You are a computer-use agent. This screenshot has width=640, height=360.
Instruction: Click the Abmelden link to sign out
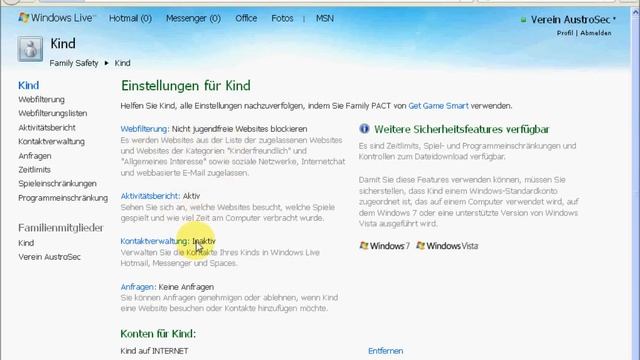pyautogui.click(x=596, y=33)
